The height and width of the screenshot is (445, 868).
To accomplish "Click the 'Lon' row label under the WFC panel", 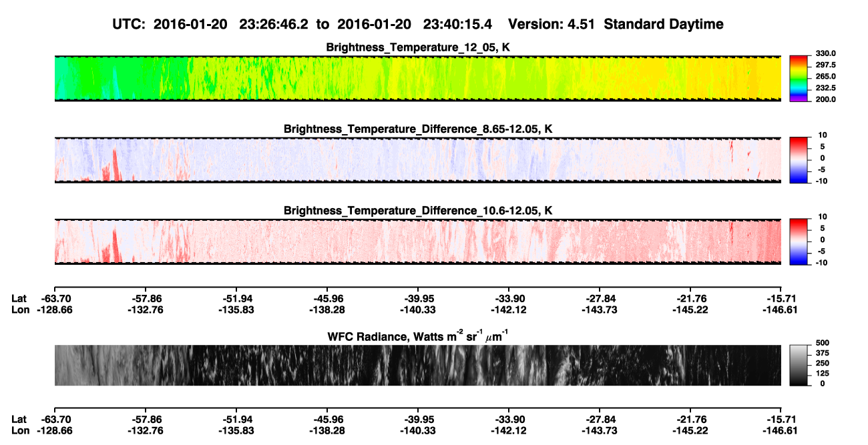I will coord(20,430).
